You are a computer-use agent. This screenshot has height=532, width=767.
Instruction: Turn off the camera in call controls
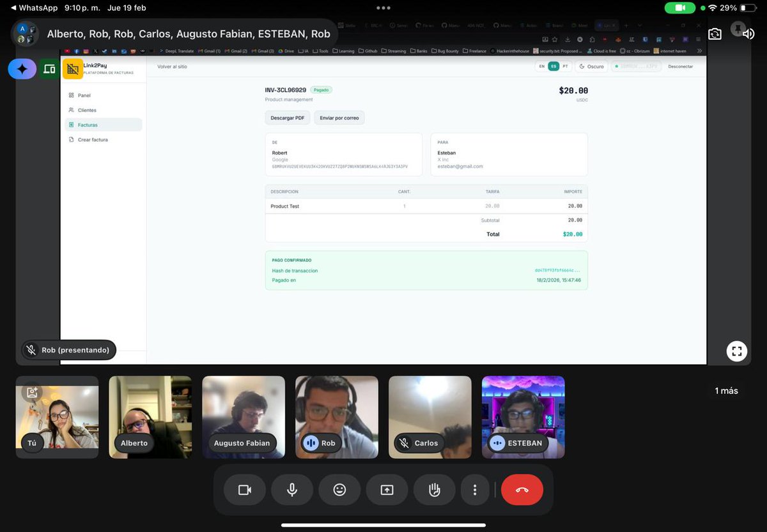pyautogui.click(x=245, y=490)
